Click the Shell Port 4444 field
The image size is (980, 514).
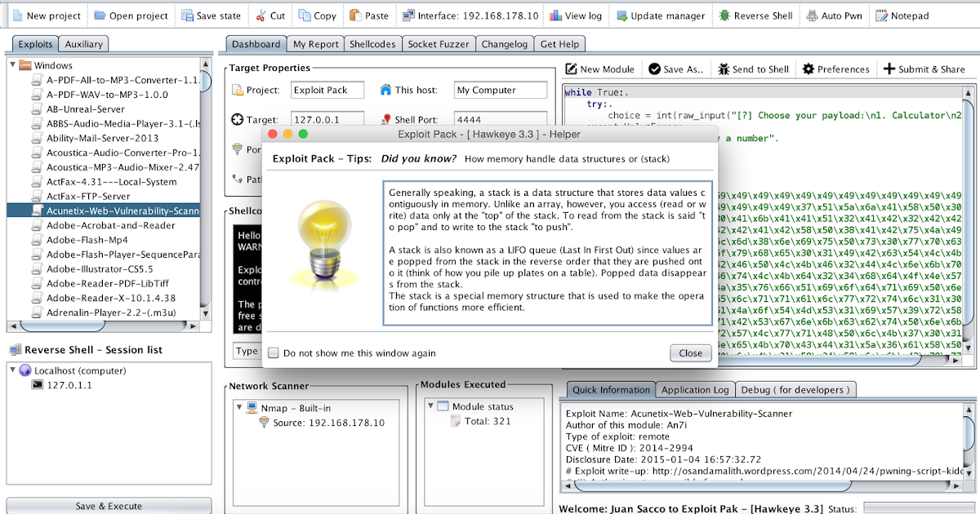click(x=501, y=120)
